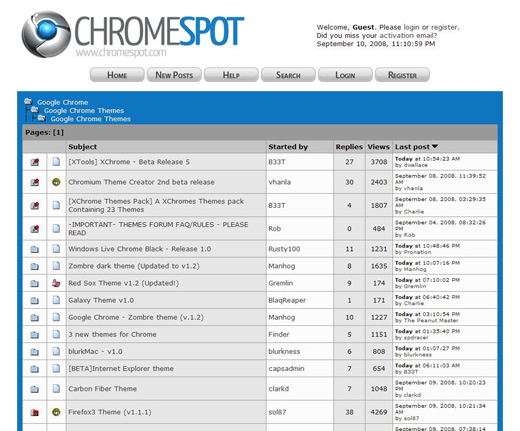Click smiley icon for Chromium Theme Creator row

click(x=56, y=182)
